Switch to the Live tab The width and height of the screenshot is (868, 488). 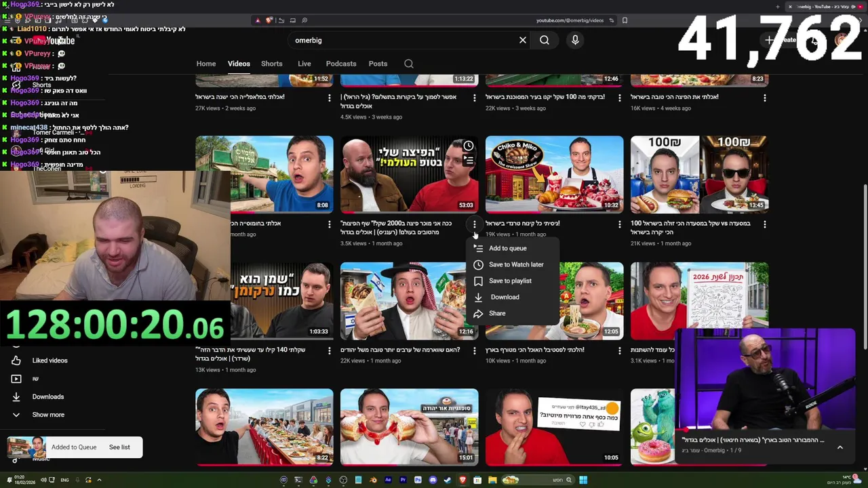(x=304, y=64)
